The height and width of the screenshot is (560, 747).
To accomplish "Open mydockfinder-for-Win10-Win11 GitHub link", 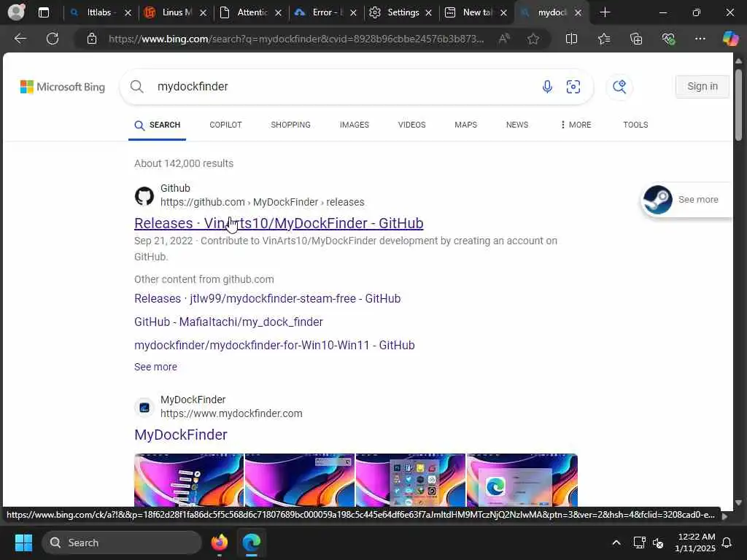I will coord(274,345).
